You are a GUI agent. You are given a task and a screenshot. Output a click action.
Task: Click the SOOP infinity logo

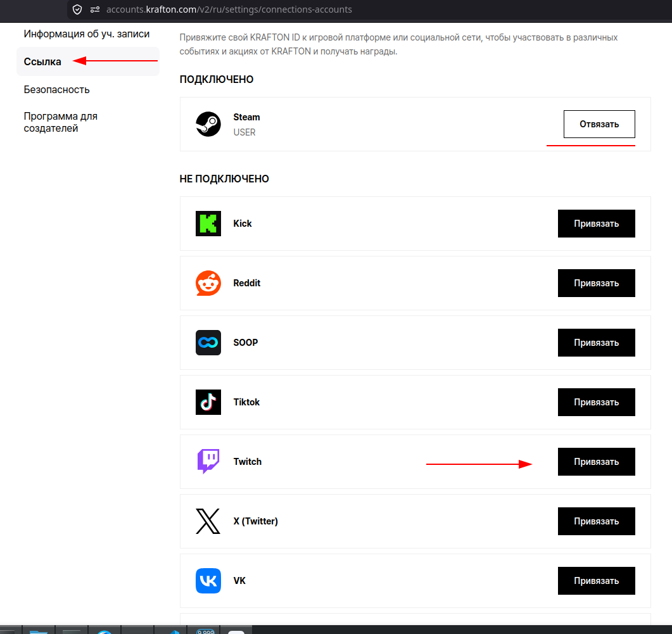click(208, 343)
